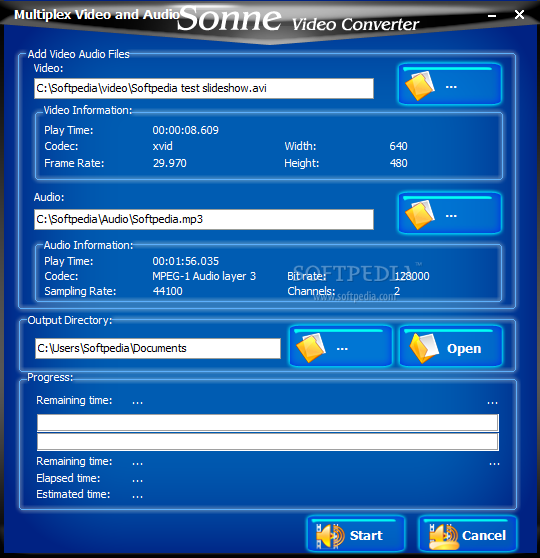The width and height of the screenshot is (540, 558).
Task: Select the video play time 00:00:08.609
Action: click(x=185, y=130)
